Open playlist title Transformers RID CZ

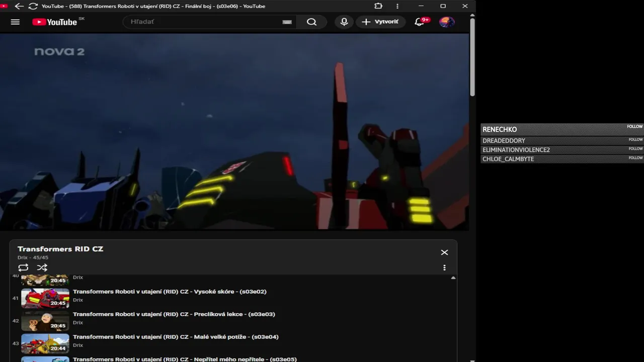60,249
